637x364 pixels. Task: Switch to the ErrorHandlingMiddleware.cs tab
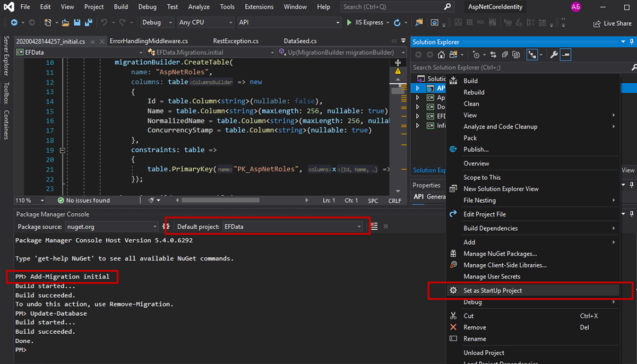tap(149, 41)
